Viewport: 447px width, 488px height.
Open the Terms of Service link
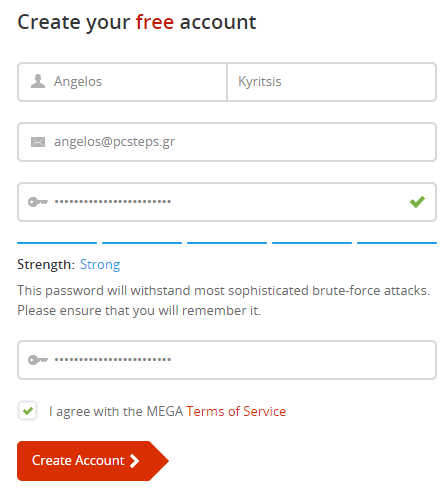236,411
